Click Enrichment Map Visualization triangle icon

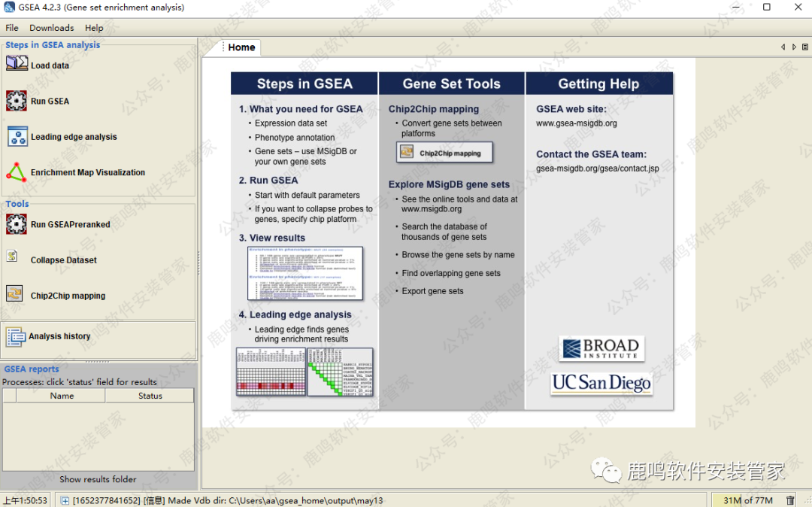click(16, 172)
